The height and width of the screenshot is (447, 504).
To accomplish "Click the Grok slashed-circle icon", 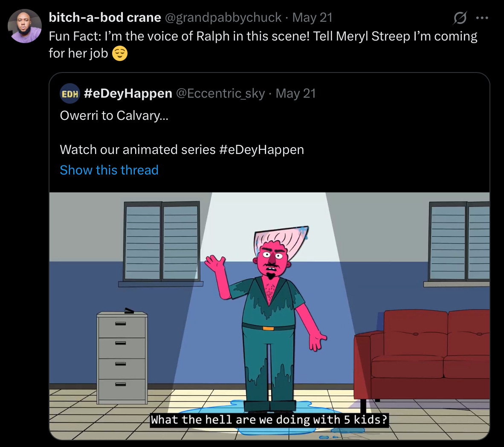I will [460, 18].
